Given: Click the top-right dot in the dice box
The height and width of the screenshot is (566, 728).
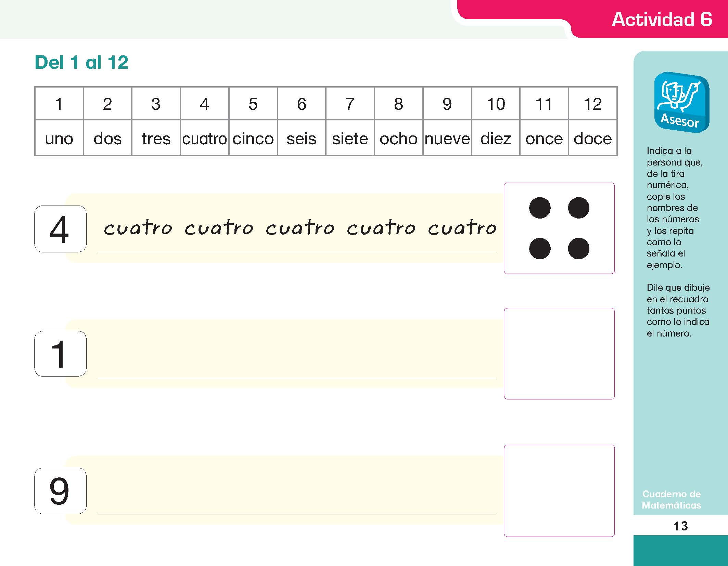Looking at the screenshot, I should click(578, 208).
